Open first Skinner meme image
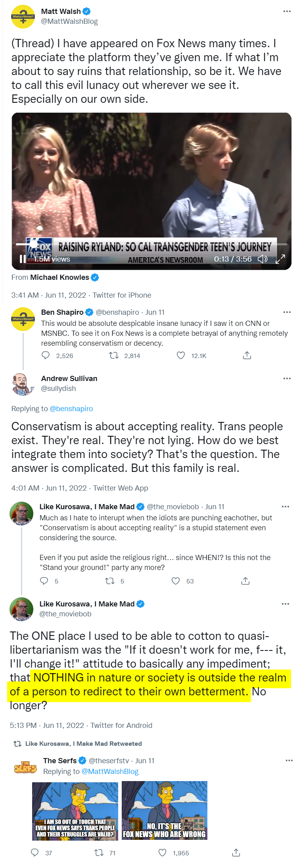 [x=75, y=811]
